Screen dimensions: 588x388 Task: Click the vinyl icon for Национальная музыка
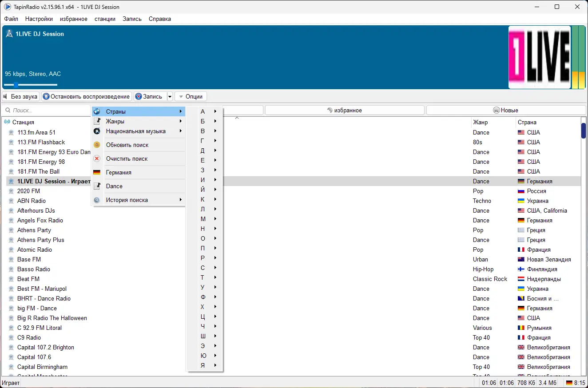click(x=97, y=131)
